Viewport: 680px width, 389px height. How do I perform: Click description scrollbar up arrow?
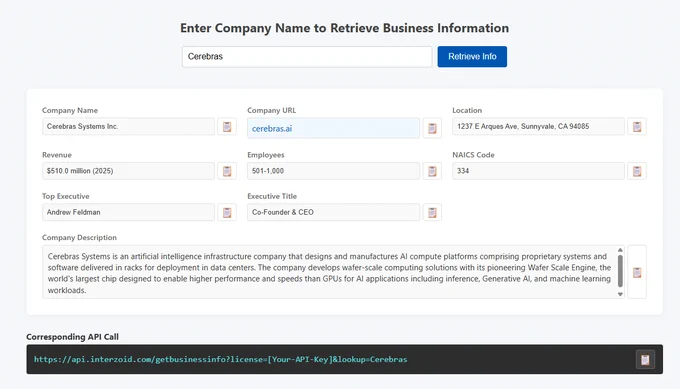pos(620,250)
